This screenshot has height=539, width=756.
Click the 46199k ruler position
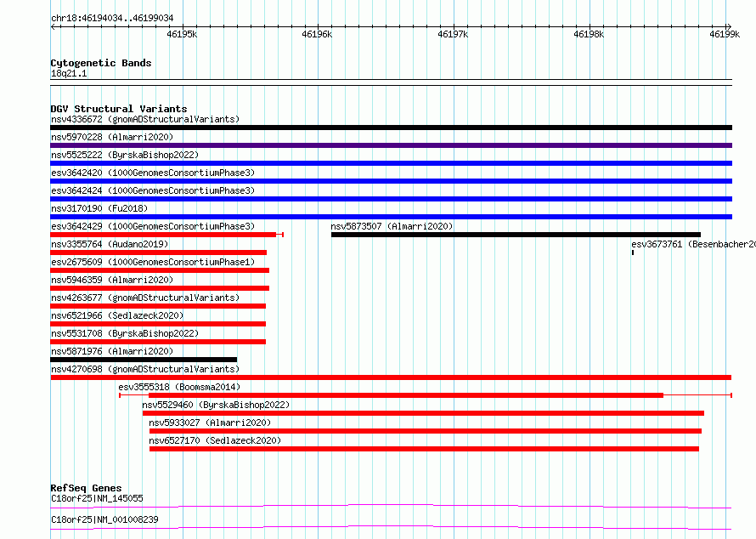coord(725,34)
